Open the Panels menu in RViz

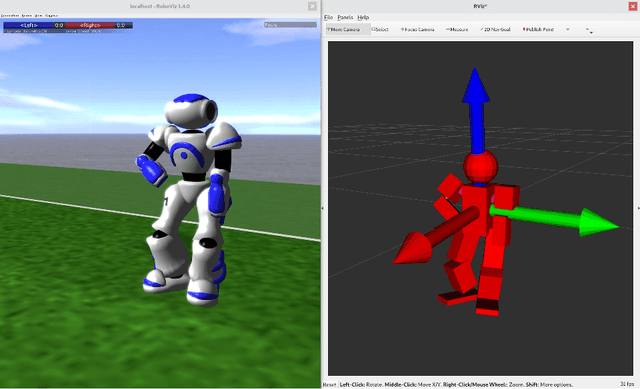click(345, 17)
